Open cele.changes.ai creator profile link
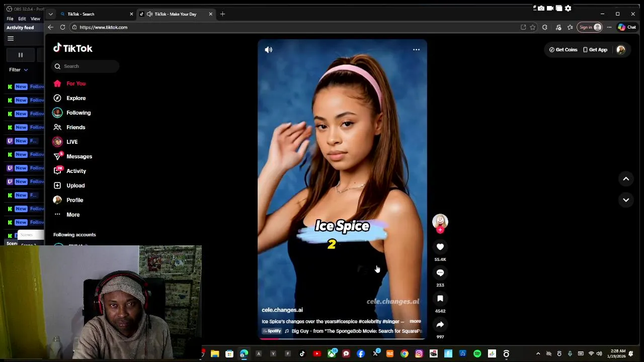 coord(282,310)
